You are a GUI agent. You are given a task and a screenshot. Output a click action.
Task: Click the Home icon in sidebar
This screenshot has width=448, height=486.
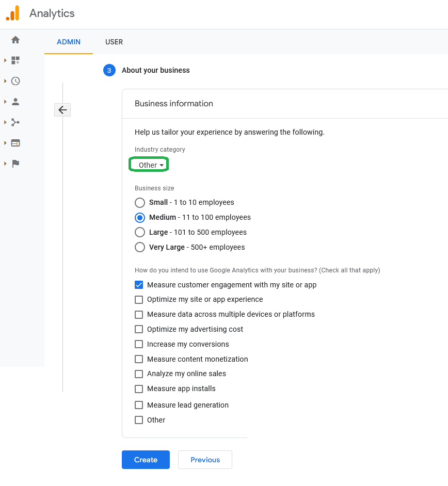[x=15, y=40]
